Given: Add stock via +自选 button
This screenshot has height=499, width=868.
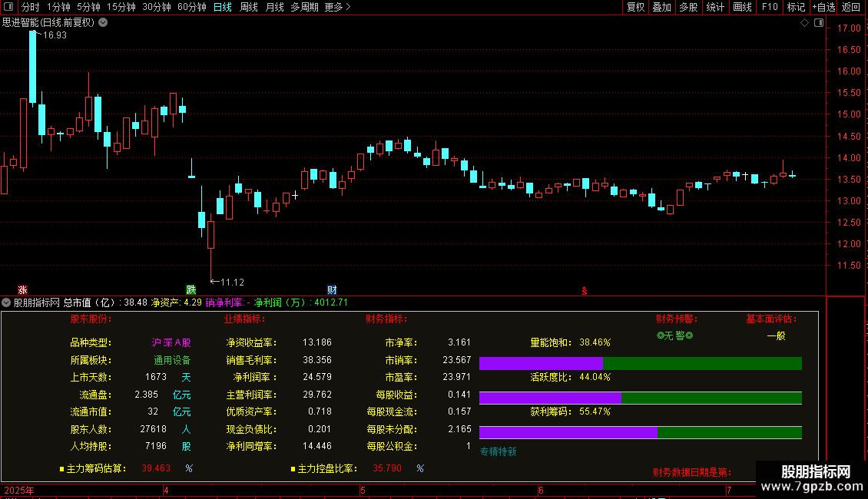Looking at the screenshot, I should tap(823, 7).
